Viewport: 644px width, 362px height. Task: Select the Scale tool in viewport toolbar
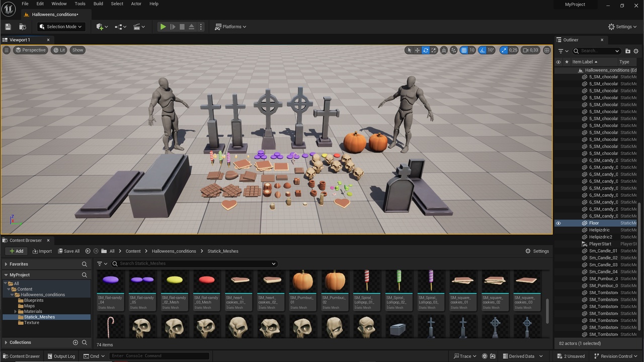click(x=434, y=50)
